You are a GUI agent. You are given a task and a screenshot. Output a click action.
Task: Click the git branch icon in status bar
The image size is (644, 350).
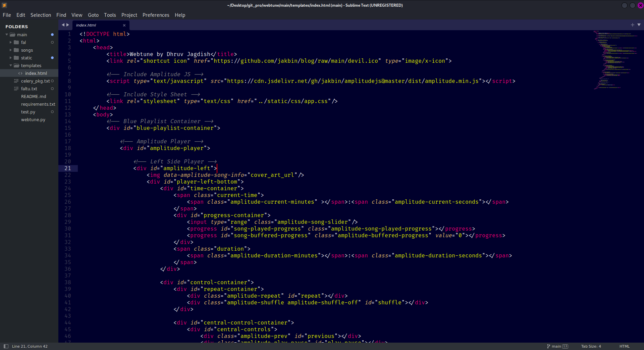point(549,346)
